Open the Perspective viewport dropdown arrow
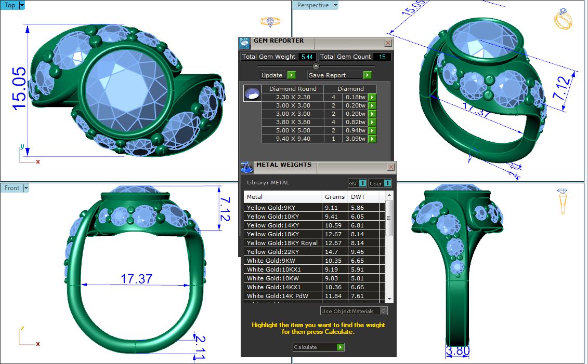 (x=335, y=5)
